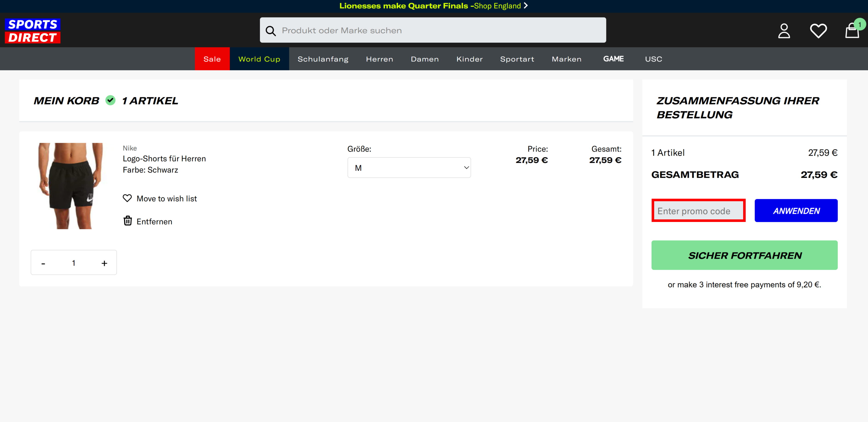Open the GAME menu item
The height and width of the screenshot is (422, 868).
613,59
